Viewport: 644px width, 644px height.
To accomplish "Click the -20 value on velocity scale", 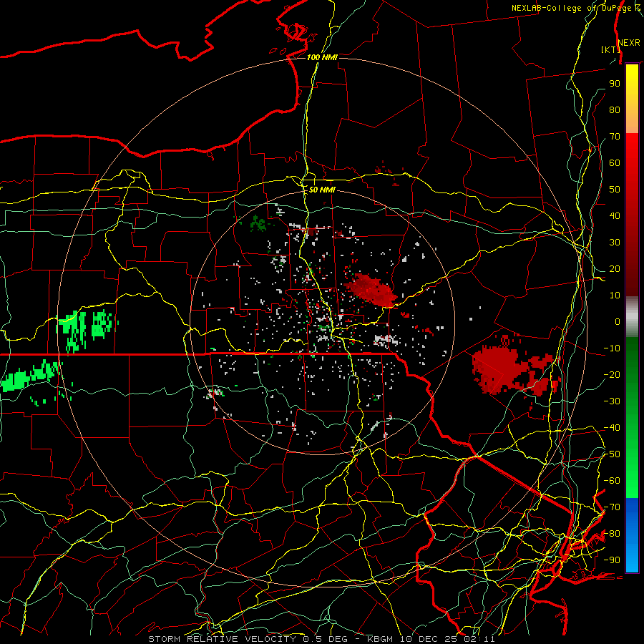I will tap(612, 374).
